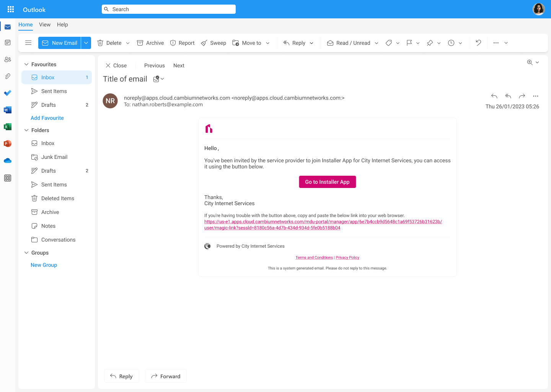Expand New Email dropdown arrow
The height and width of the screenshot is (392, 551).
coord(86,43)
